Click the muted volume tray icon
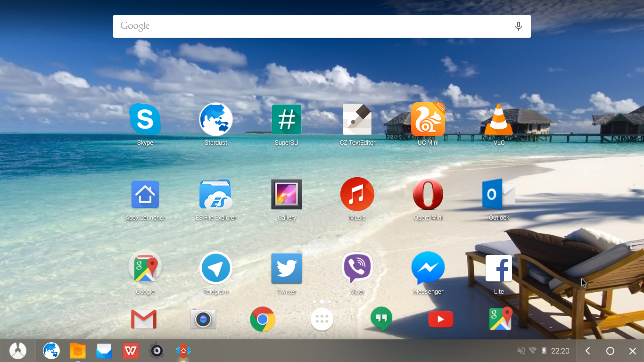The image size is (644, 362). [x=521, y=351]
